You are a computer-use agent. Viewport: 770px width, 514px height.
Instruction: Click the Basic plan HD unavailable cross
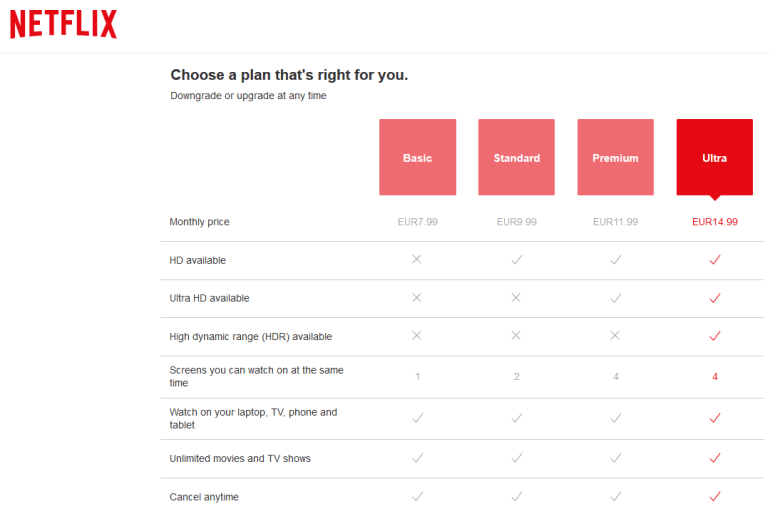(417, 260)
